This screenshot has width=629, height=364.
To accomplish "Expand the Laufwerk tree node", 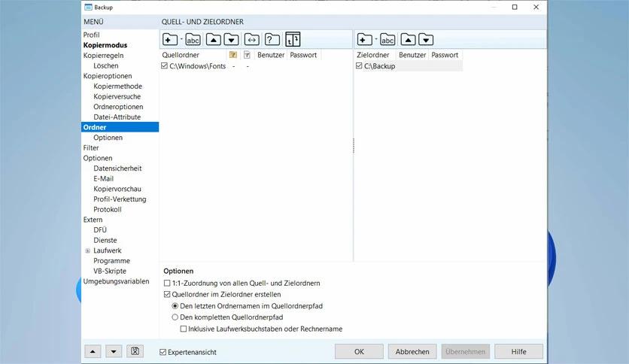I will [87, 250].
